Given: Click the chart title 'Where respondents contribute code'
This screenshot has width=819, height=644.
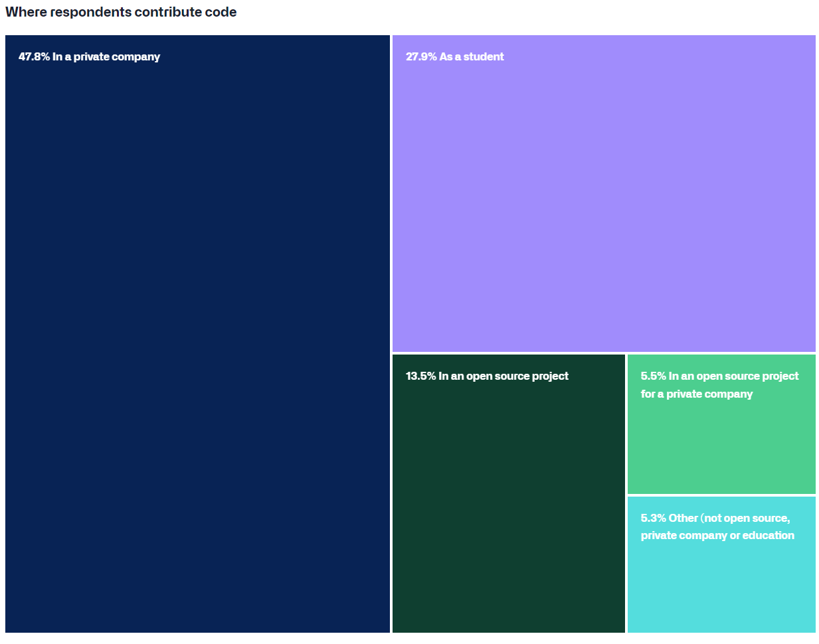Looking at the screenshot, I should click(121, 12).
